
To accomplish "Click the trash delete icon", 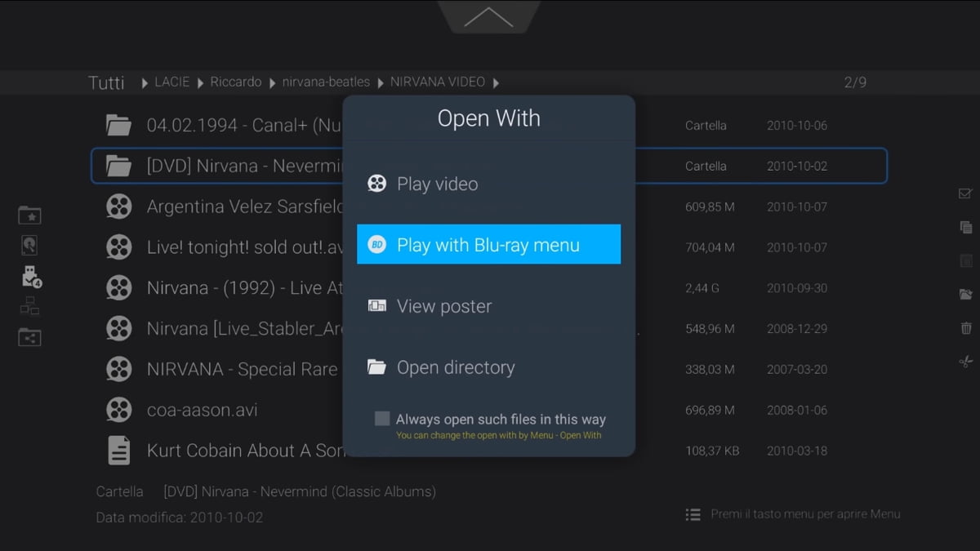I will [966, 328].
